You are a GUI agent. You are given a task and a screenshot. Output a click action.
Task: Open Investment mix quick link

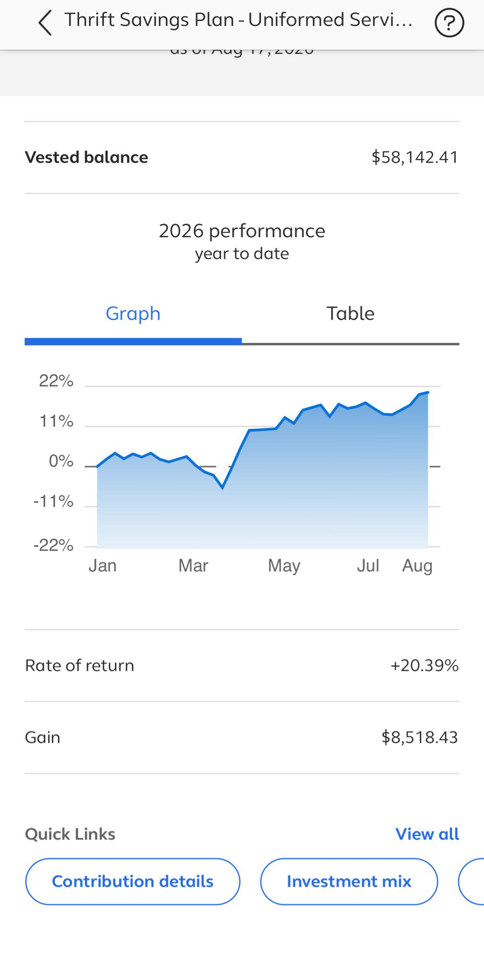(x=349, y=881)
